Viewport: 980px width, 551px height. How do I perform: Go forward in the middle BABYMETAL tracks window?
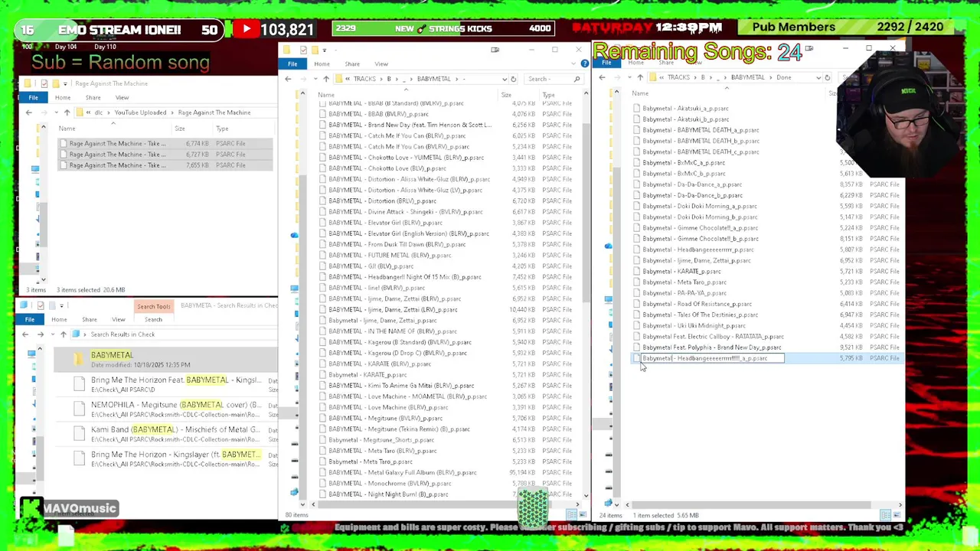coord(302,79)
